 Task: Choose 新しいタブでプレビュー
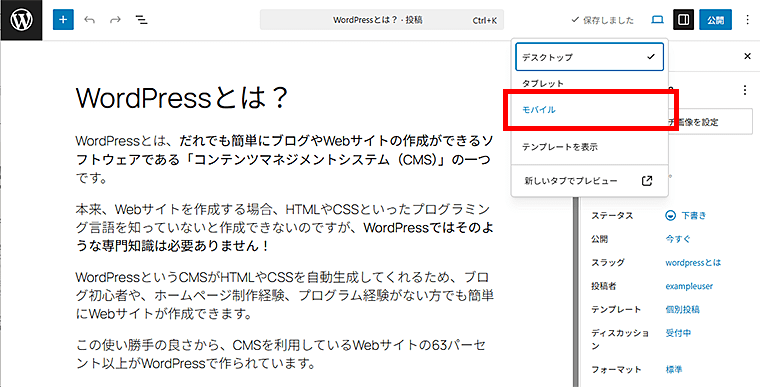click(589, 181)
